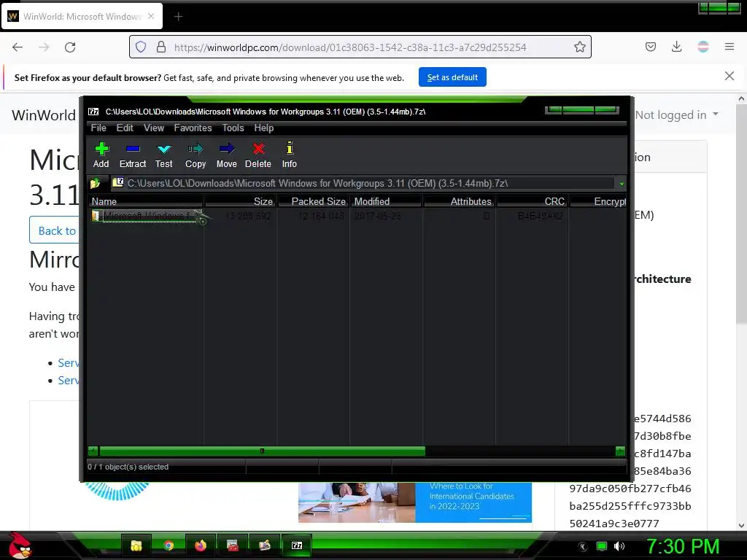Click the Copy toolbar icon
This screenshot has height=560, width=747.
click(x=196, y=155)
